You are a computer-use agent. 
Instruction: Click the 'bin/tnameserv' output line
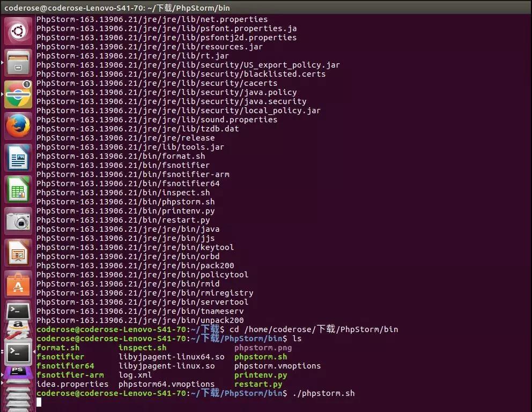pos(140,311)
